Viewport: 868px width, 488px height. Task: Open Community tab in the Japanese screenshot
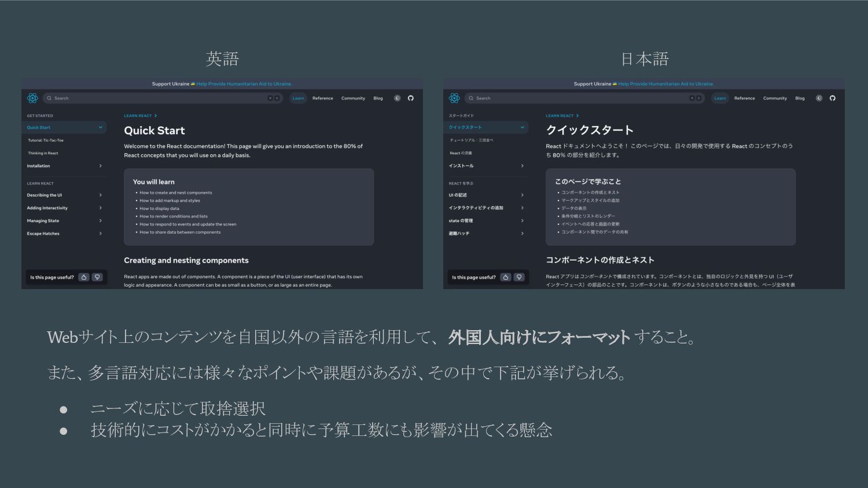coord(775,98)
